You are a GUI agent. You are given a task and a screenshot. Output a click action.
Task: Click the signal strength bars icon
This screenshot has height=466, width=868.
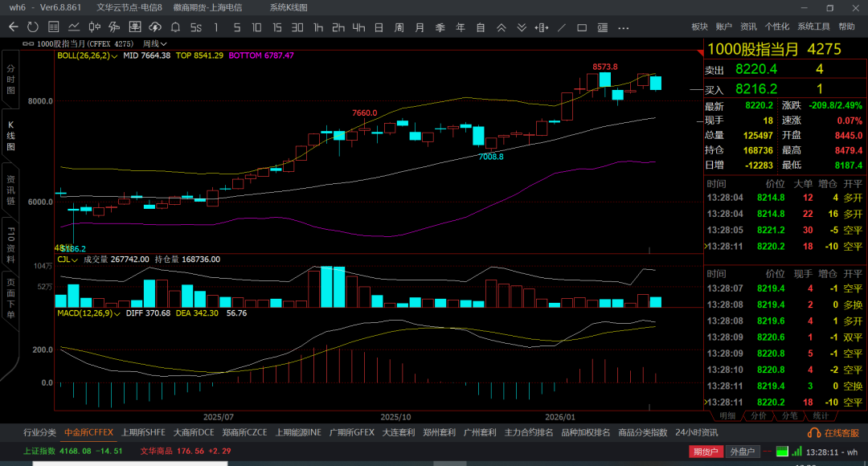[796, 452]
